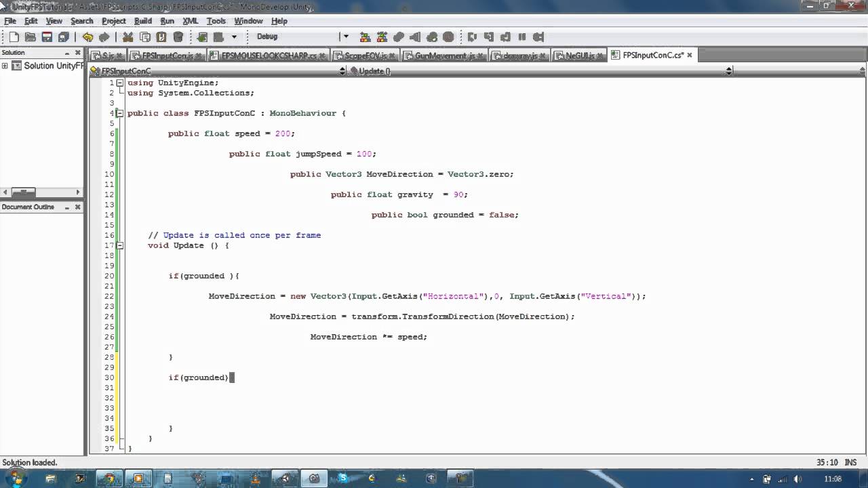Collapse the Update method code fold

[x=120, y=245]
